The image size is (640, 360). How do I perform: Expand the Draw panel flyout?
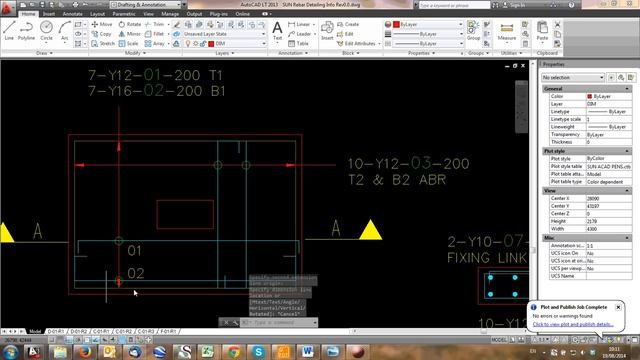44,53
